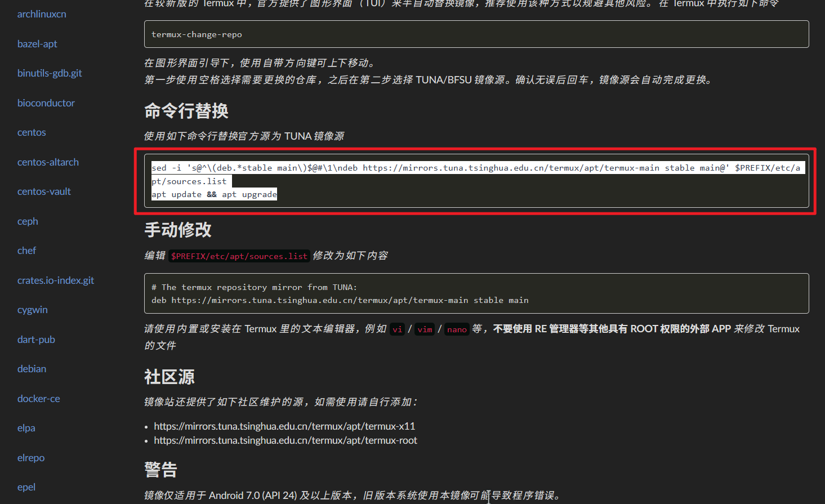Image resolution: width=825 pixels, height=504 pixels.
Task: Click the 'apt update && apt upgrade' line
Action: pos(214,194)
